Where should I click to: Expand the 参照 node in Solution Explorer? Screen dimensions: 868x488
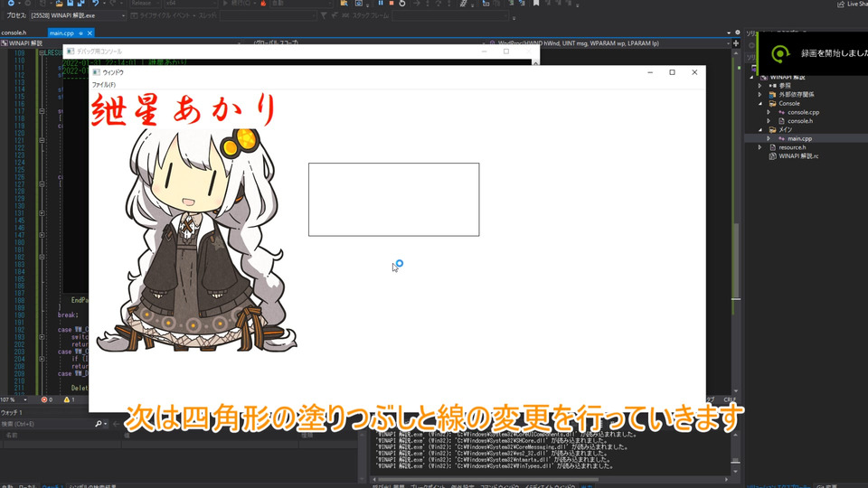tap(760, 86)
